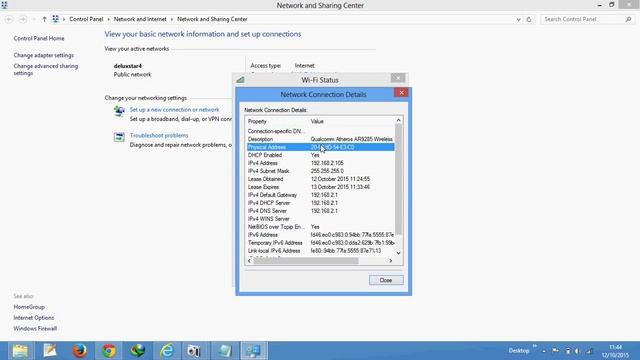This screenshot has width=640, height=360.
Task: Click the Wi-Fi signal icon in Wi-Fi Status title
Action: pos(240,80)
